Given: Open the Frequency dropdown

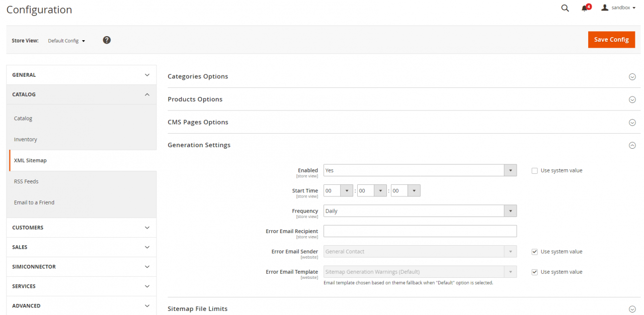Looking at the screenshot, I should [x=420, y=211].
